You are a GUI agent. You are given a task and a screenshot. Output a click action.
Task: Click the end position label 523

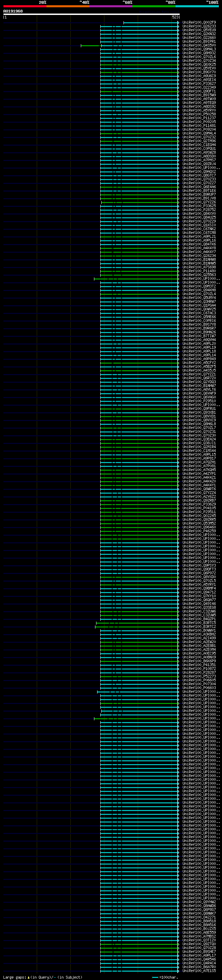(x=175, y=17)
